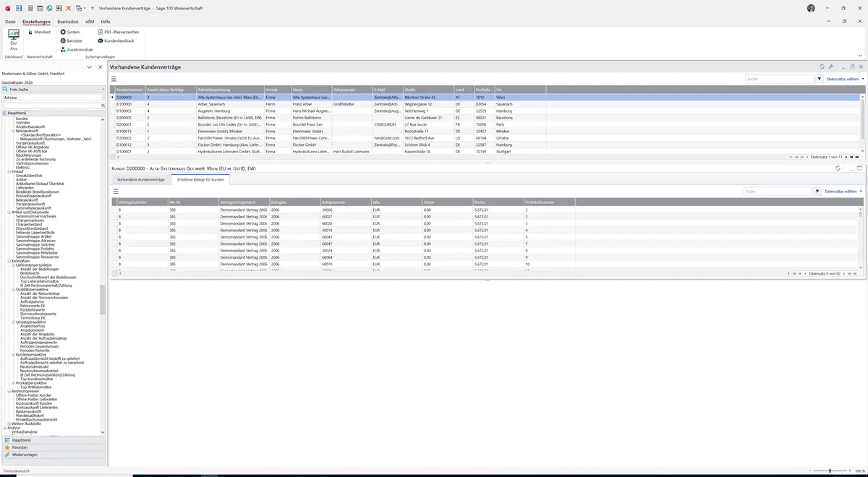The width and height of the screenshot is (868, 477).
Task: Open the wrench tool of Vorhandene Kundenverträge
Action: (831, 66)
